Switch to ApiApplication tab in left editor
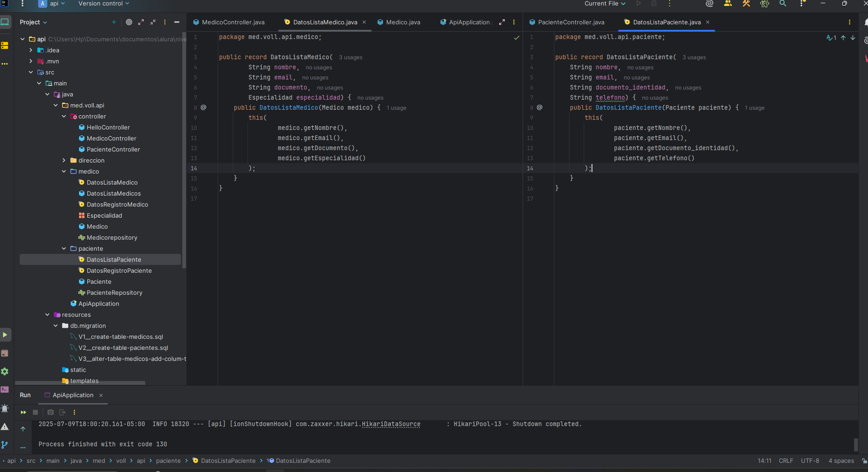 tap(465, 22)
